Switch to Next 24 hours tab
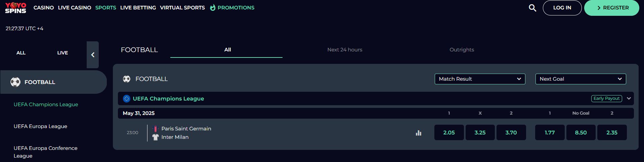 (x=345, y=50)
